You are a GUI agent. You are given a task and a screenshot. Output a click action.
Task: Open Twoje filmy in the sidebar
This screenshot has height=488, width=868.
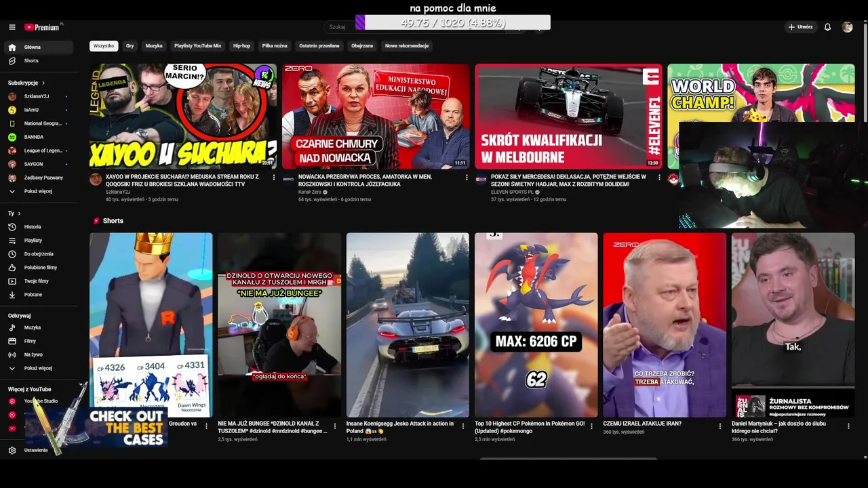[39, 281]
